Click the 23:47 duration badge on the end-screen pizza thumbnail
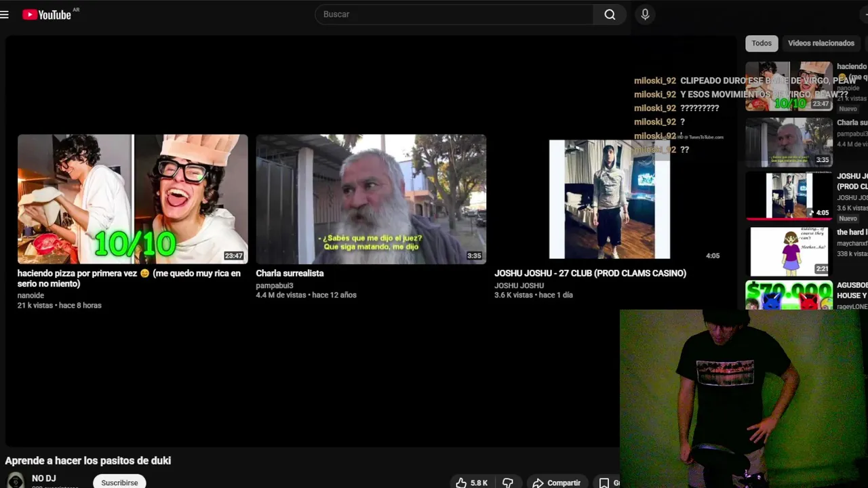This screenshot has height=488, width=868. pos(233,256)
